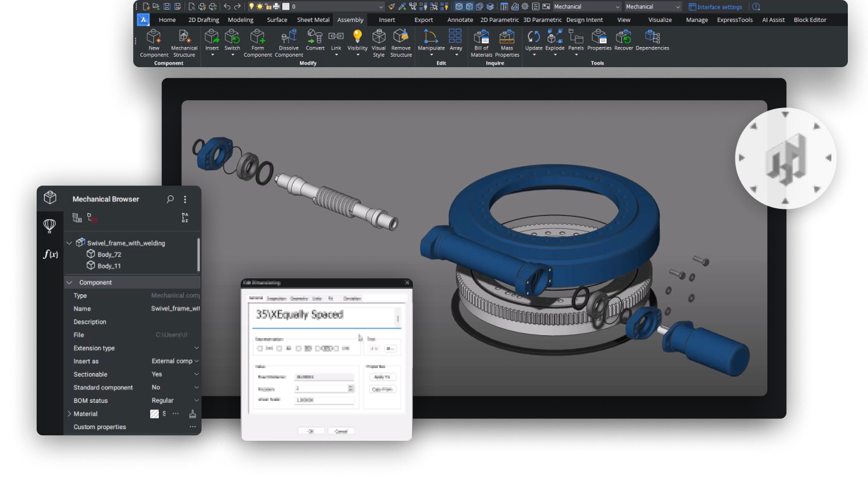868x478 pixels.
Task: Click the Form Component tool
Action: click(x=258, y=43)
